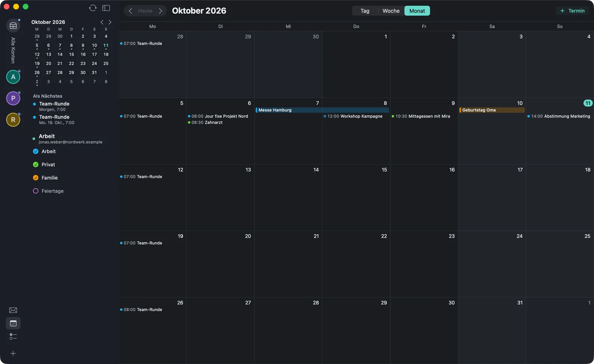The image size is (594, 364).
Task: Navigate to next month in main toolbar
Action: coord(160,11)
